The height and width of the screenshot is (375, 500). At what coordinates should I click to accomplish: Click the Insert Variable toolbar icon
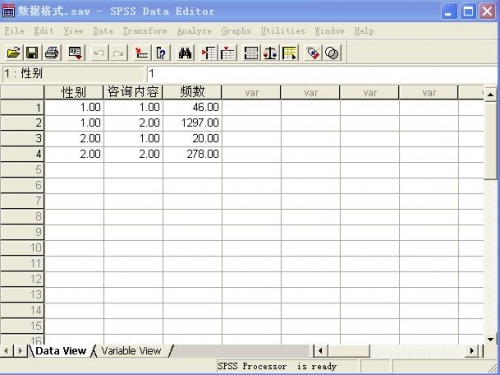228,53
